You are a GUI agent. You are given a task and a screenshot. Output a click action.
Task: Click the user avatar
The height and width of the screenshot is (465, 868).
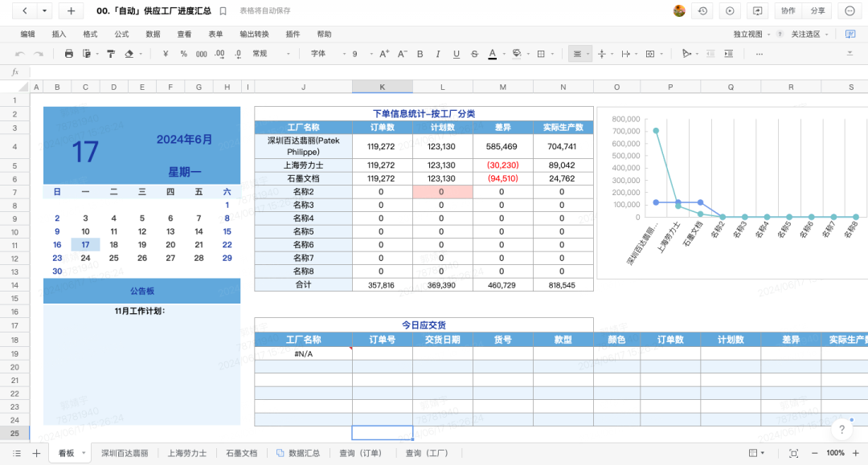(679, 10)
